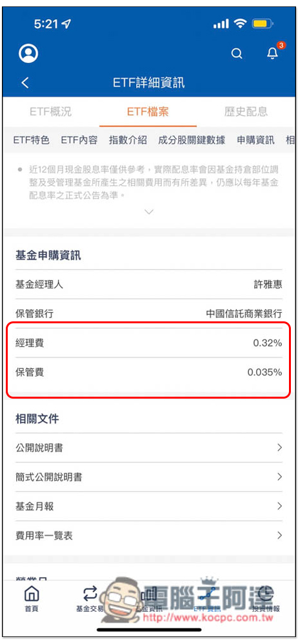Select the ETF檔案 tab

[x=148, y=111]
